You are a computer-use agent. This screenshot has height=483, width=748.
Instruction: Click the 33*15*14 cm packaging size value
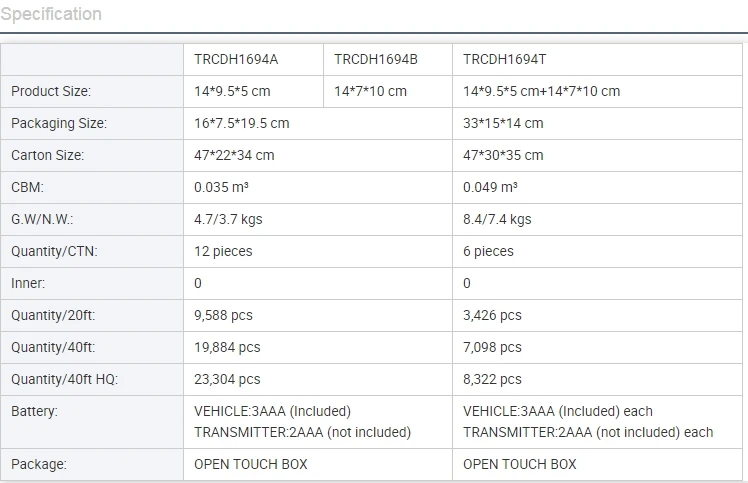tap(503, 123)
